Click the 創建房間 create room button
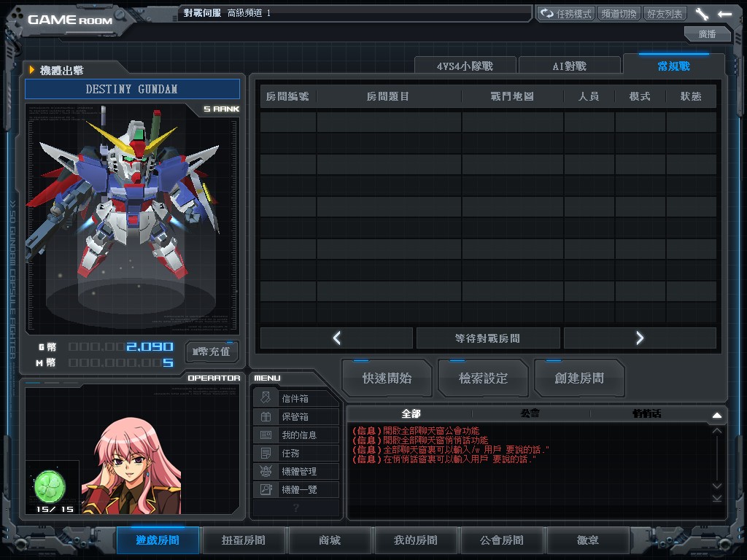This screenshot has width=747, height=560. 579,378
